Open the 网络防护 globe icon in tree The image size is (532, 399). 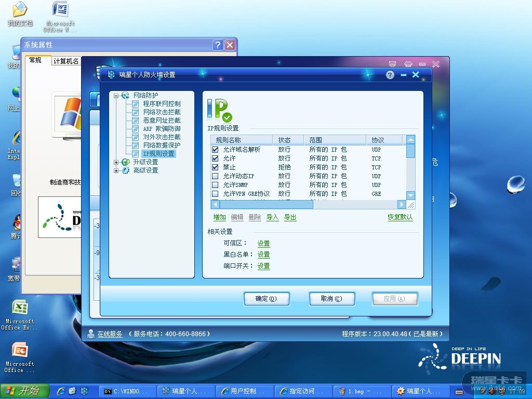click(125, 96)
